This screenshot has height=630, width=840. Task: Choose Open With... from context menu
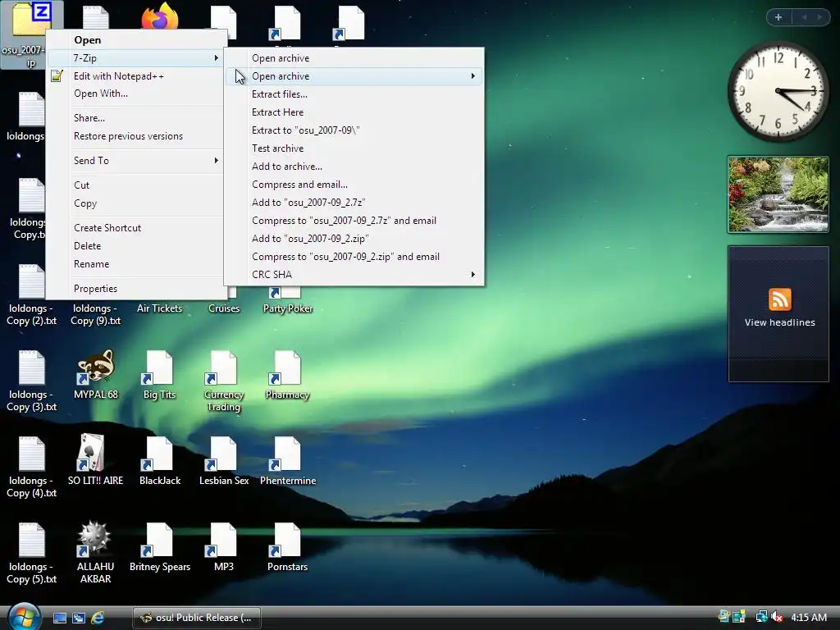[x=134, y=94]
